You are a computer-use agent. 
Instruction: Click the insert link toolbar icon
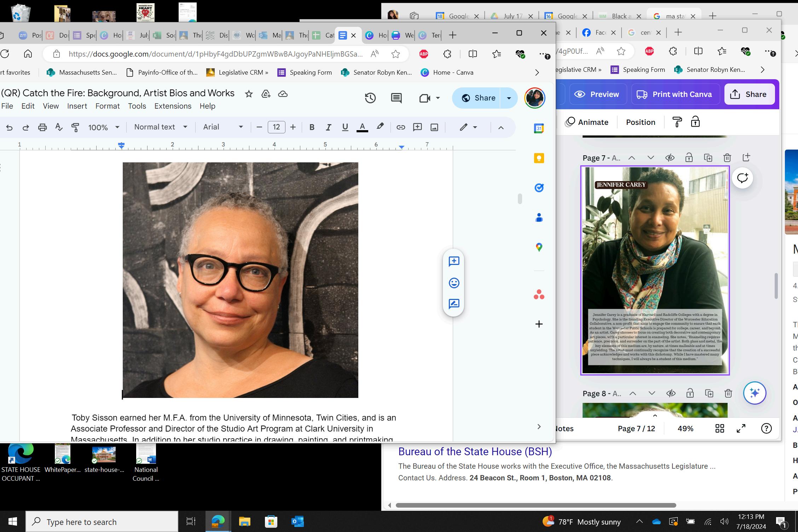pyautogui.click(x=400, y=127)
